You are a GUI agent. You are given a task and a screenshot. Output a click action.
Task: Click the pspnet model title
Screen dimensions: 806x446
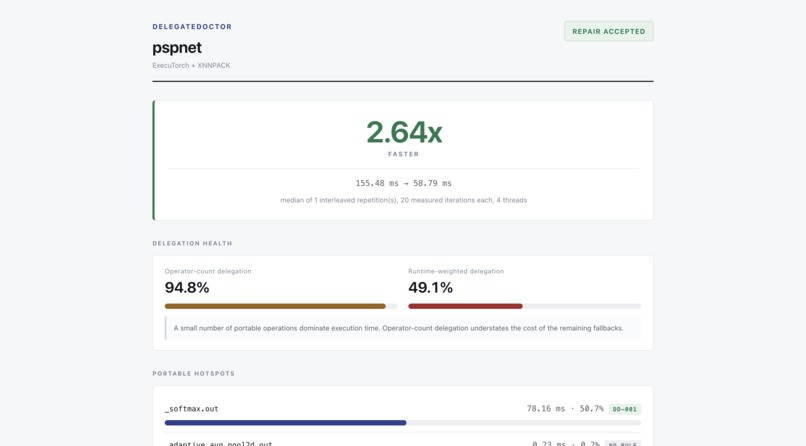pos(177,48)
